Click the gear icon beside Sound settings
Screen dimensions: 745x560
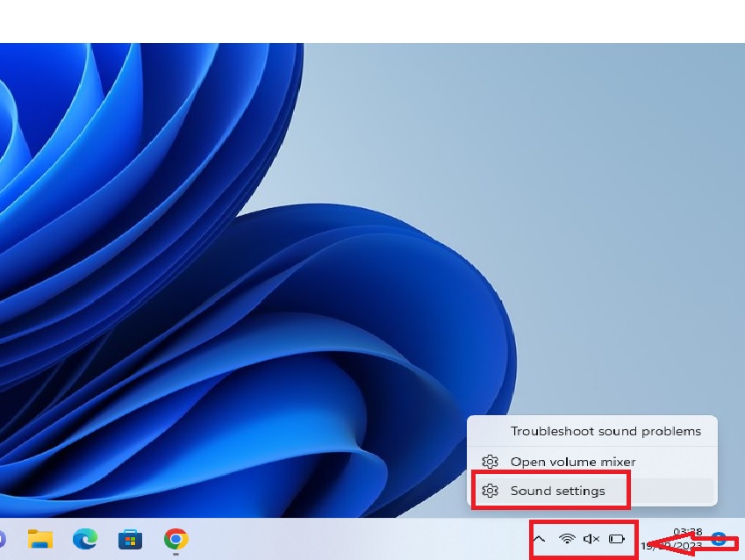coord(491,491)
